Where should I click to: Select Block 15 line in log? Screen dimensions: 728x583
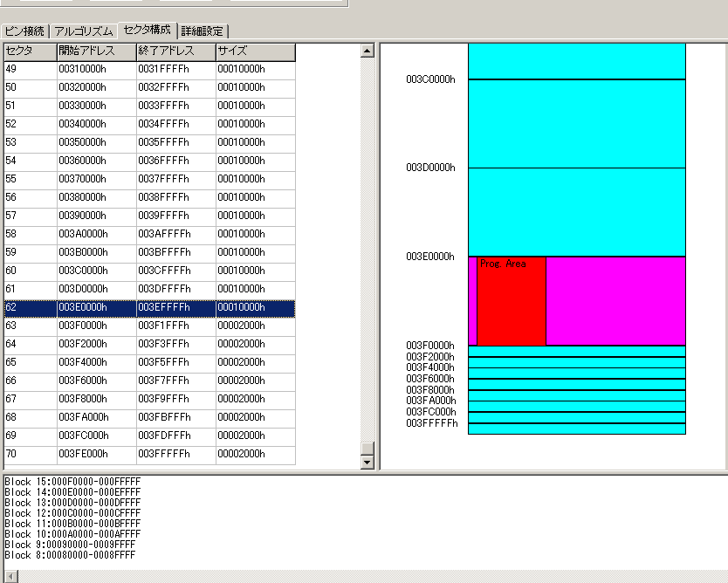point(72,482)
